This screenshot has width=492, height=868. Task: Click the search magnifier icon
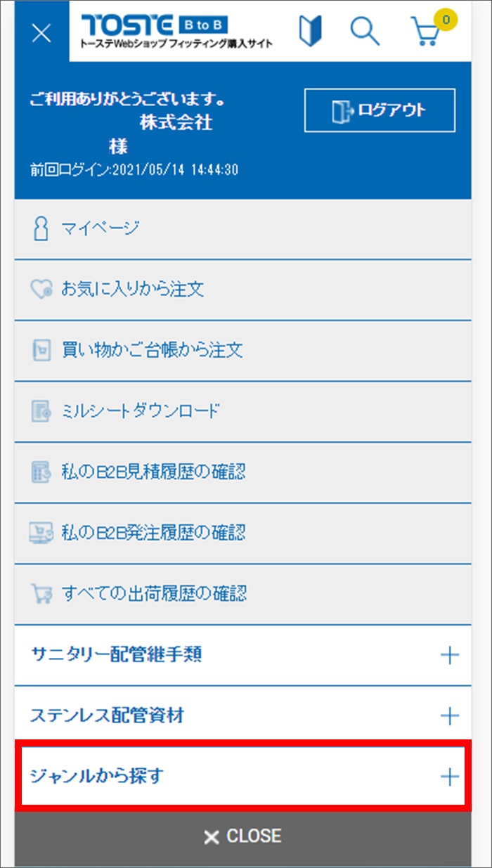(x=364, y=32)
